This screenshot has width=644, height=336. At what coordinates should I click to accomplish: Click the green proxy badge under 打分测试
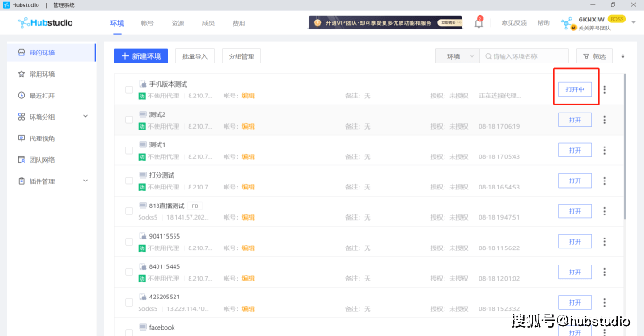click(141, 187)
